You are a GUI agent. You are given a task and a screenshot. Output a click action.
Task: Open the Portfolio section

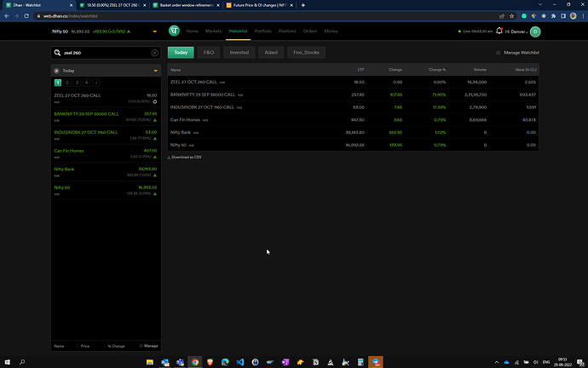[262, 32]
